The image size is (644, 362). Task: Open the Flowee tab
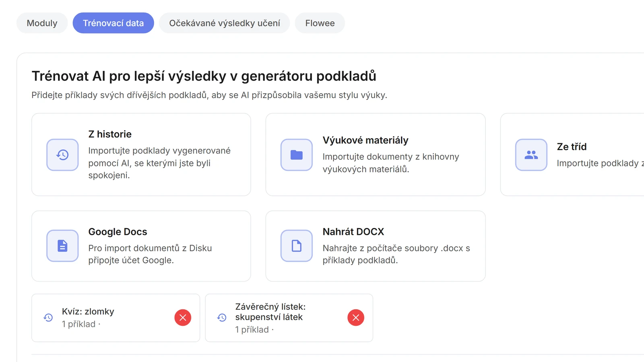pyautogui.click(x=320, y=23)
